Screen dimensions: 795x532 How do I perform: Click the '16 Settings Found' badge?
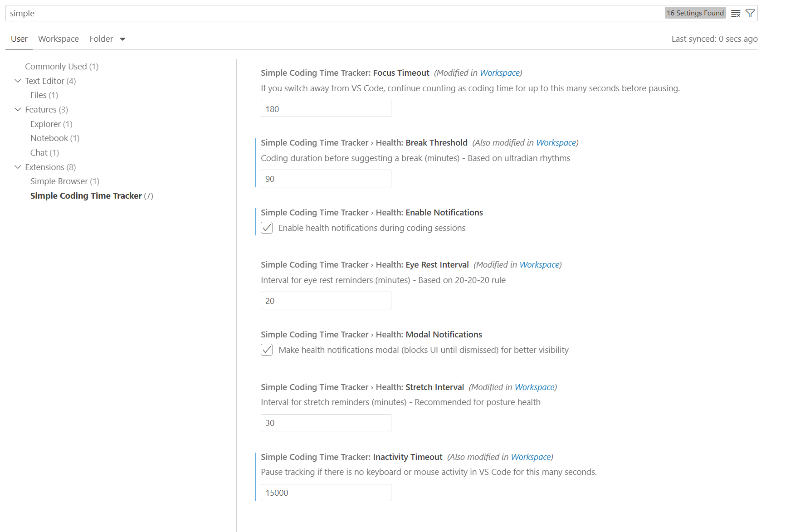[695, 13]
